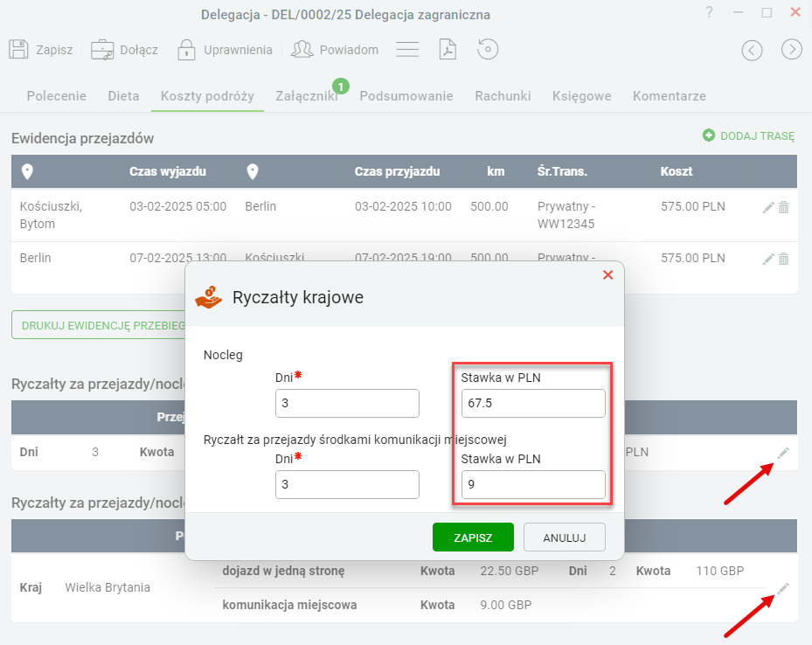This screenshot has width=812, height=645.
Task: Click the Prywatny - WW12345 transport cell
Action: [566, 215]
